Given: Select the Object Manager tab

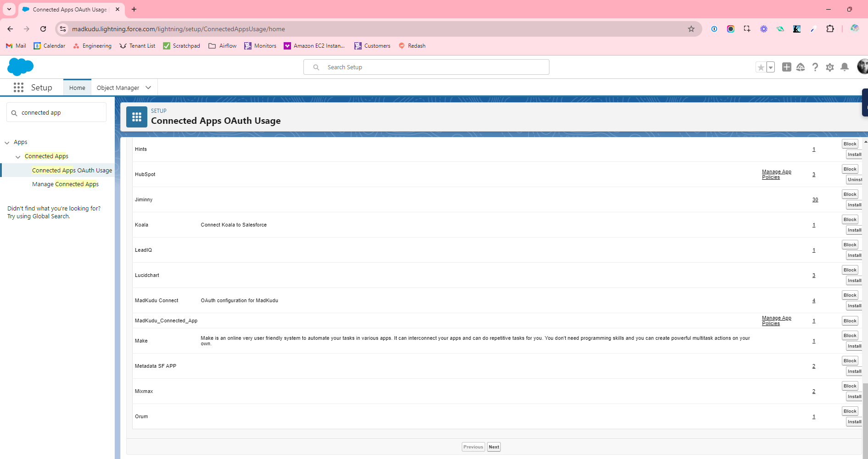Looking at the screenshot, I should [x=118, y=88].
